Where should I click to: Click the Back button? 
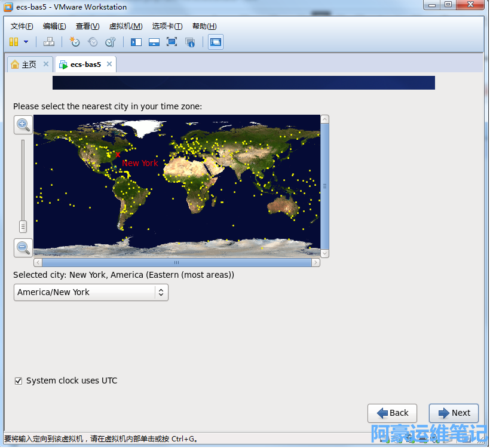pyautogui.click(x=392, y=413)
